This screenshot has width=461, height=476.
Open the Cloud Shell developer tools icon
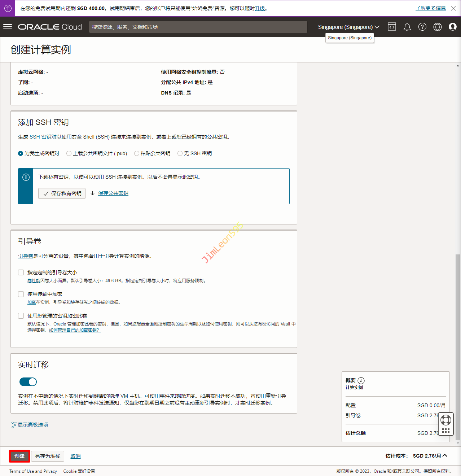392,27
